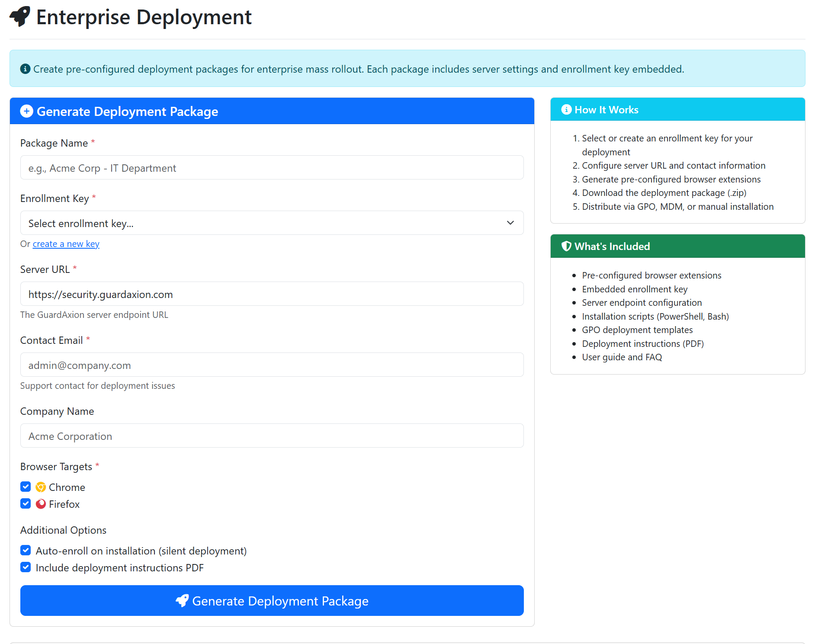Disable Include deployment instructions PDF
The width and height of the screenshot is (815, 644).
[26, 567]
